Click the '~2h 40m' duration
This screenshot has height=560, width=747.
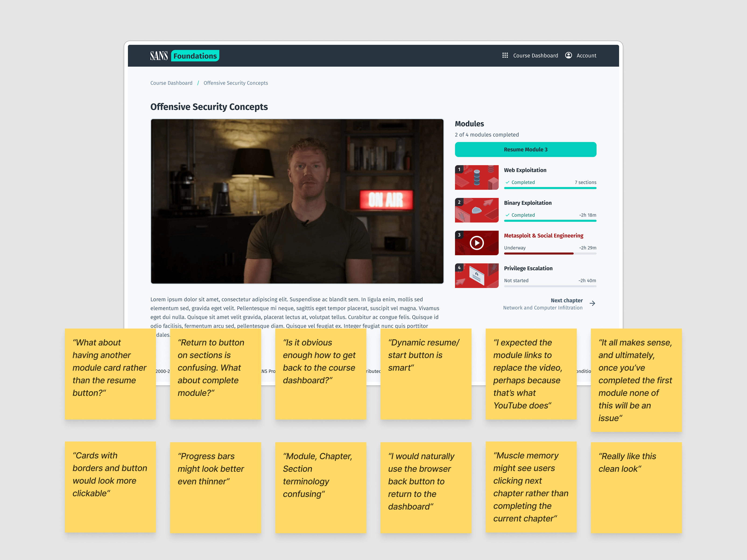(587, 280)
